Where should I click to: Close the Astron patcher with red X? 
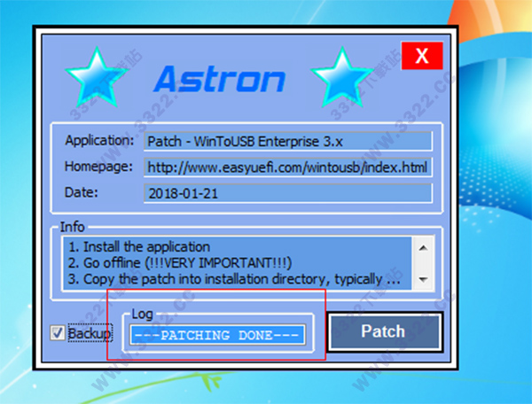pyautogui.click(x=422, y=56)
